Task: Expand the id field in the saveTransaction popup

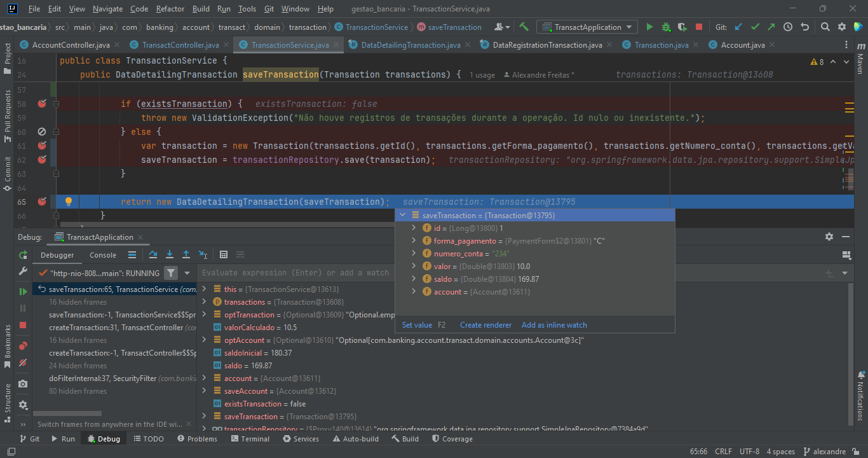Action: point(414,228)
